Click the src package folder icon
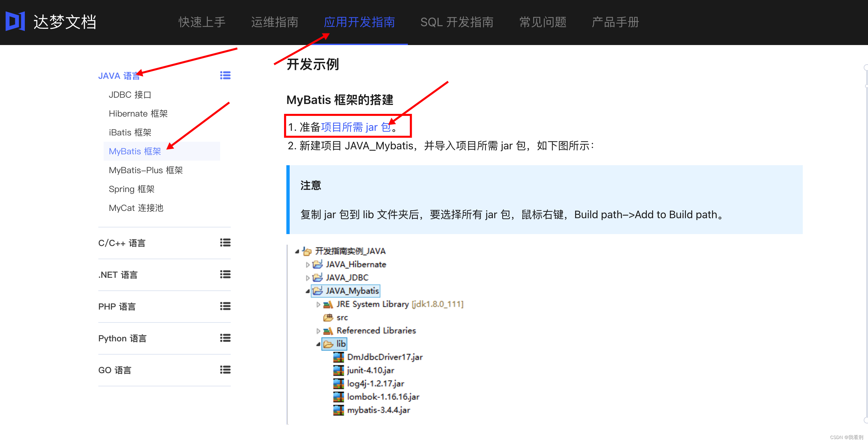This screenshot has width=868, height=443. (328, 317)
